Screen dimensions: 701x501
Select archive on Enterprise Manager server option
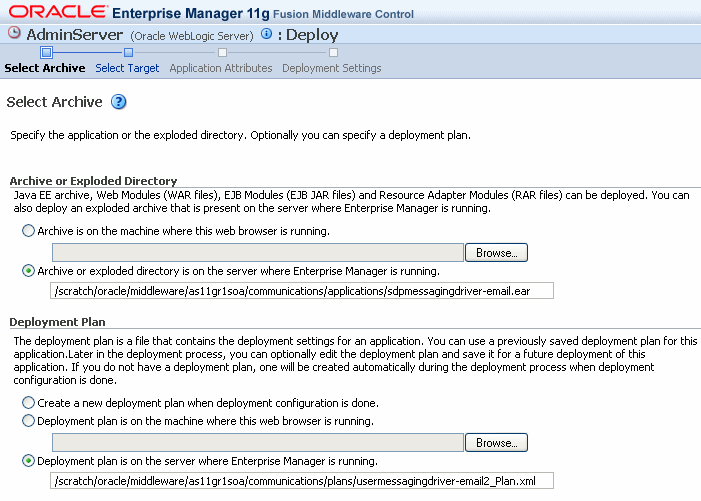[x=27, y=271]
